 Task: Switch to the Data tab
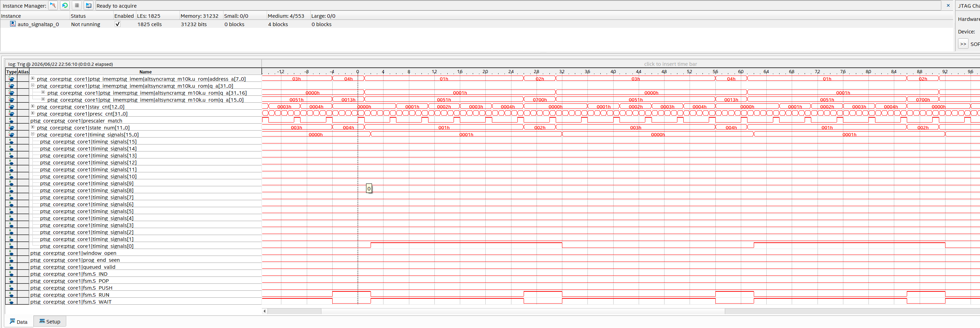coord(18,321)
